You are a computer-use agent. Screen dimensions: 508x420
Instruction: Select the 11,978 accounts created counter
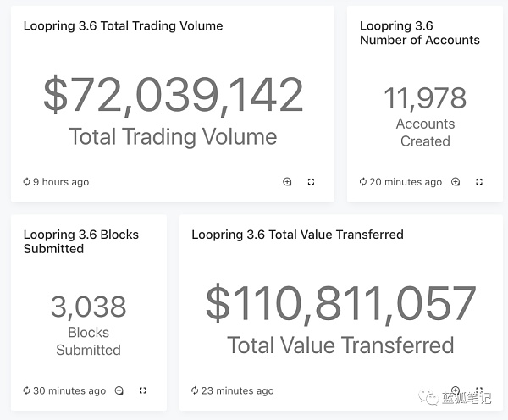point(425,98)
